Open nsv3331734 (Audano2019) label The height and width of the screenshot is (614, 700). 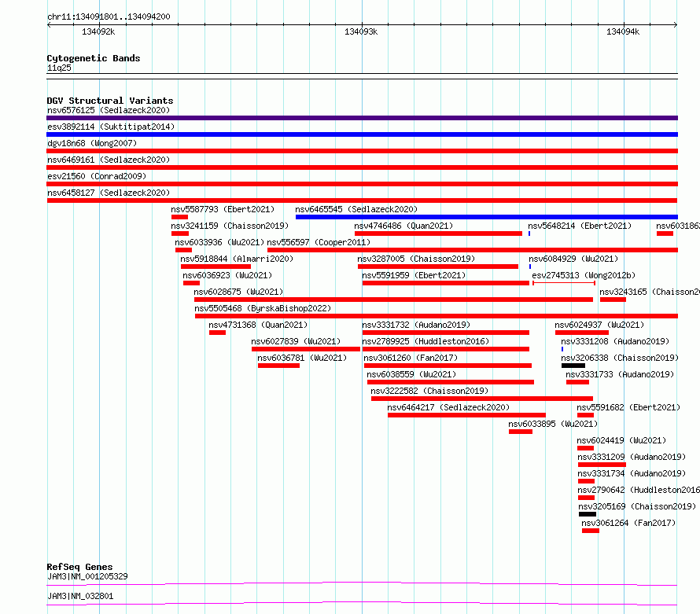coord(632,473)
